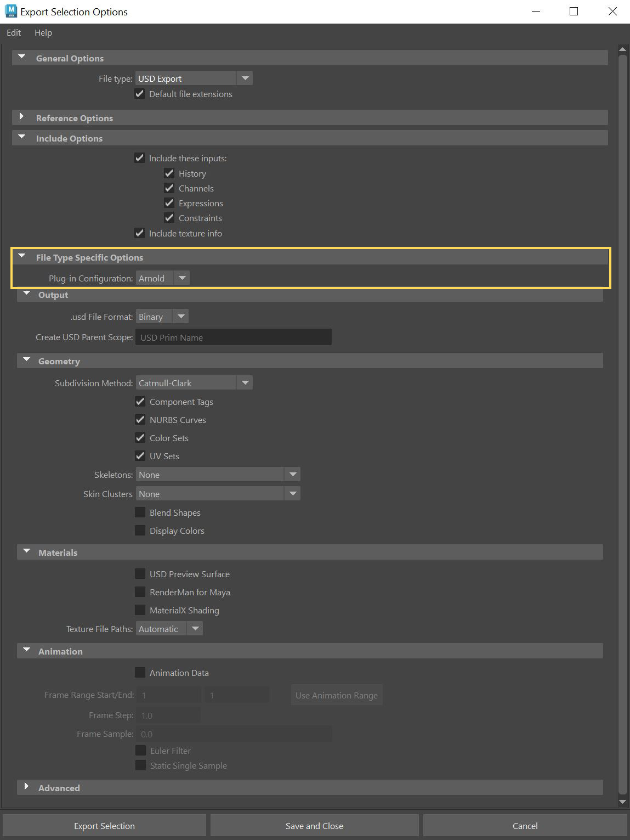
Task: Open the Edit menu
Action: click(x=14, y=33)
